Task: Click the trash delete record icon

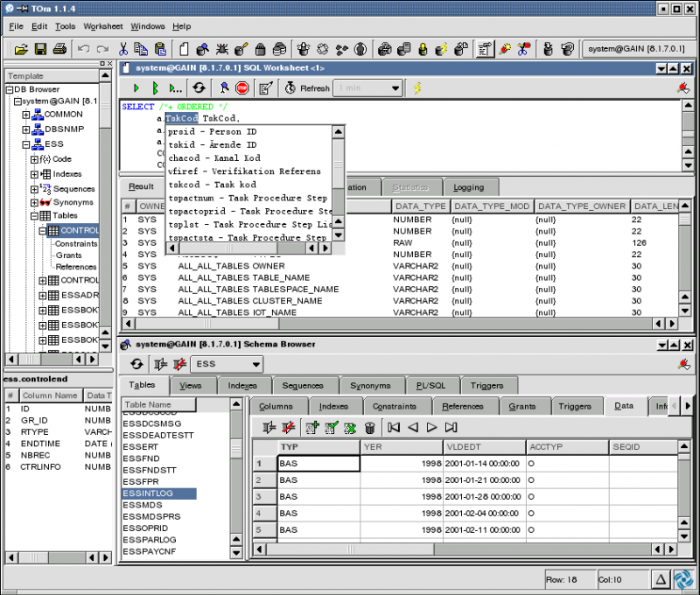Action: pyautogui.click(x=369, y=428)
